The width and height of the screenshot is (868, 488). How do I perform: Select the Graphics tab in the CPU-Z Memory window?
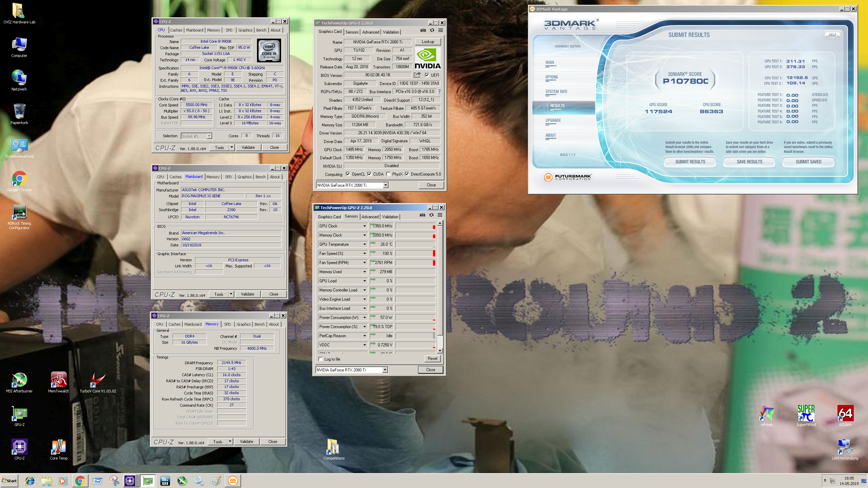tap(244, 324)
